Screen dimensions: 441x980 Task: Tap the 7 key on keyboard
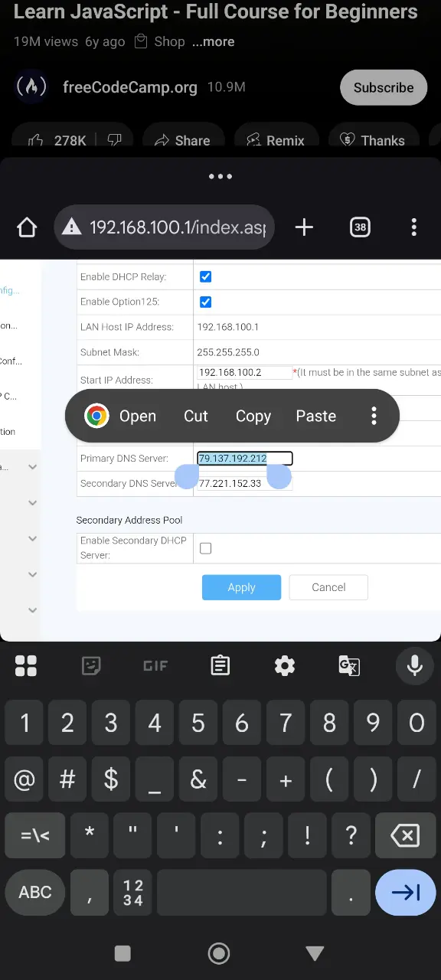[286, 723]
